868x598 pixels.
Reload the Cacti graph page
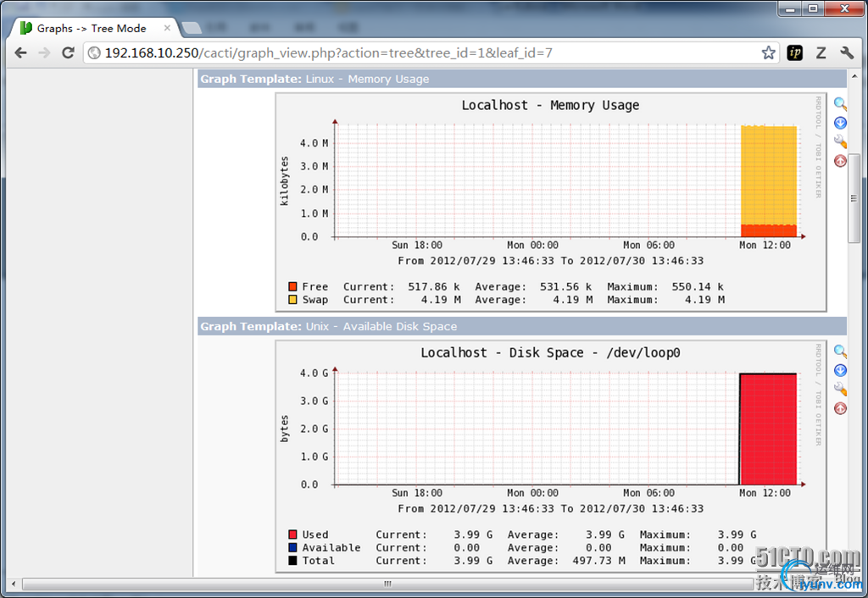[68, 53]
